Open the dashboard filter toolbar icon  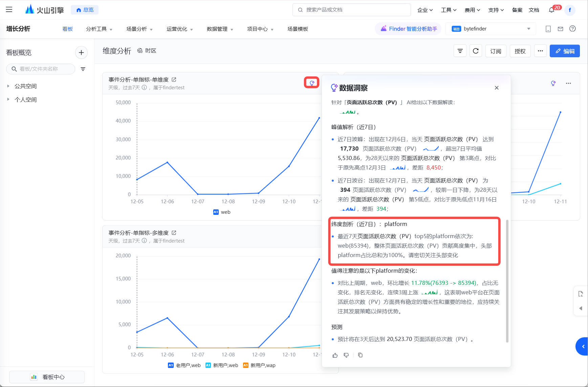[x=460, y=51]
